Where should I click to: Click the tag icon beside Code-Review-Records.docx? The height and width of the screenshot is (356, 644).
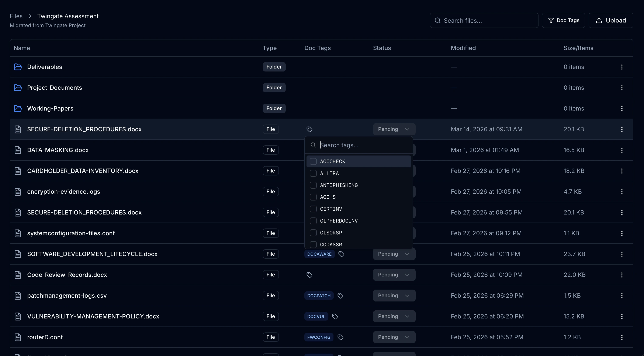(x=309, y=275)
